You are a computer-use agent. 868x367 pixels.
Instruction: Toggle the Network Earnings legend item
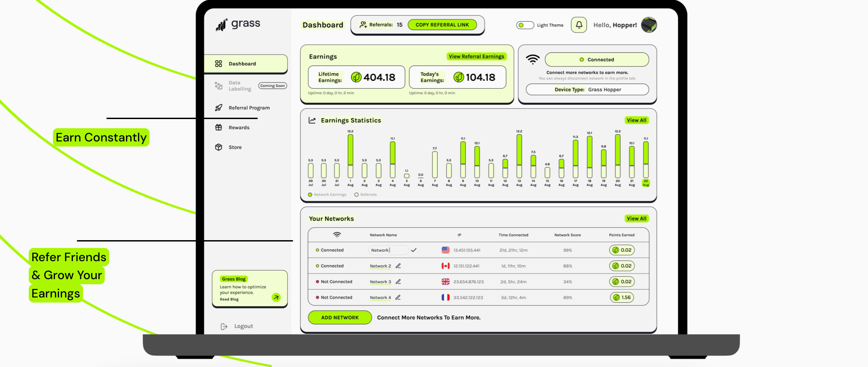(327, 195)
